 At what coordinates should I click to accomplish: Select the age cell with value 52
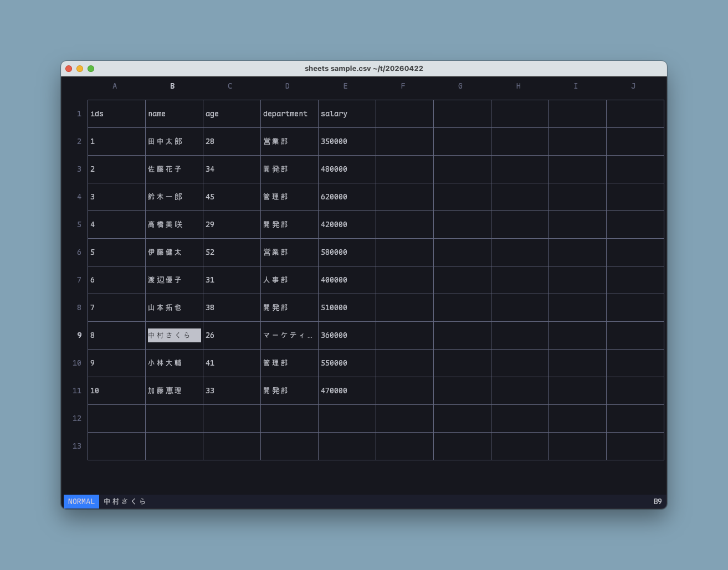210,252
